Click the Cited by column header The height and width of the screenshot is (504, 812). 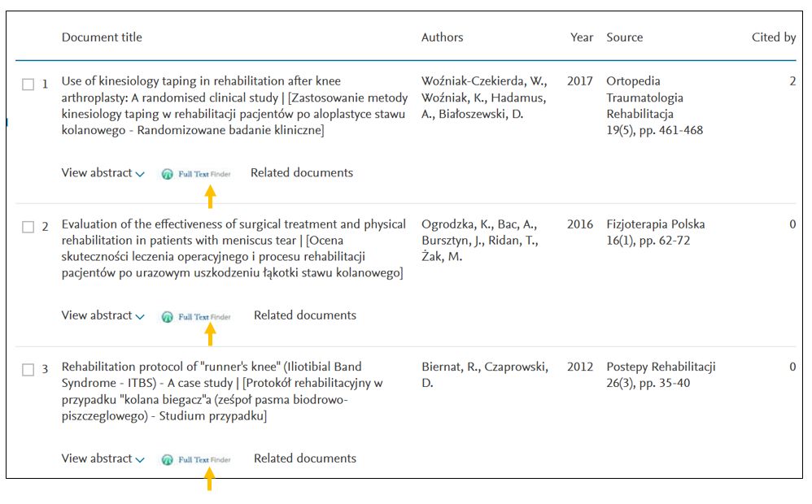coord(773,37)
